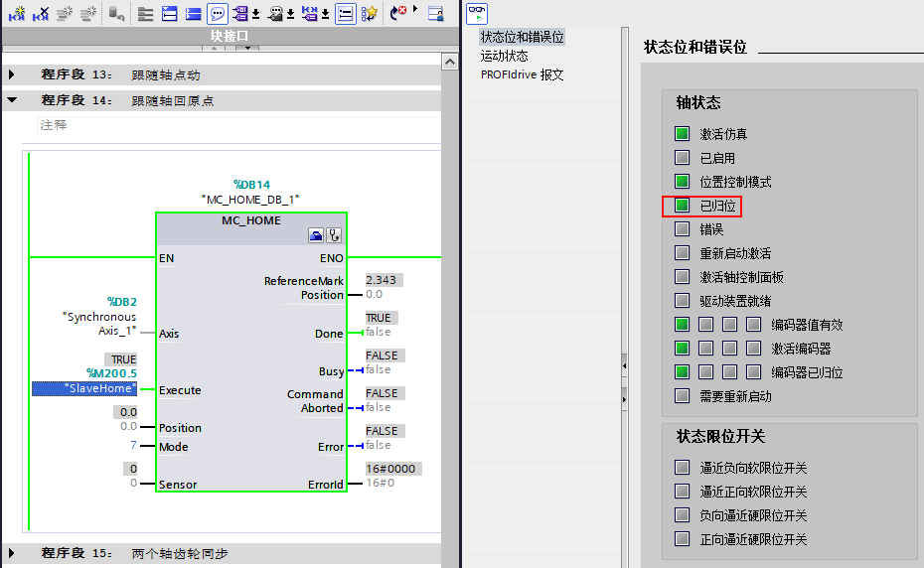Click the first 编码器已归位 green indicator

pyautogui.click(x=682, y=371)
